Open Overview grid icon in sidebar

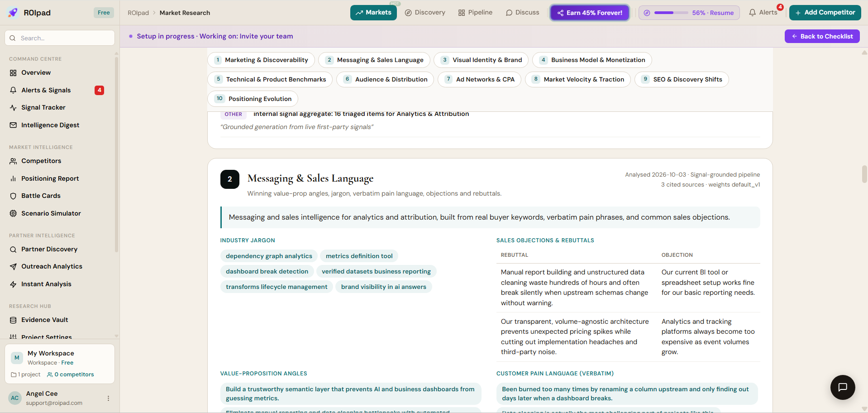click(13, 73)
